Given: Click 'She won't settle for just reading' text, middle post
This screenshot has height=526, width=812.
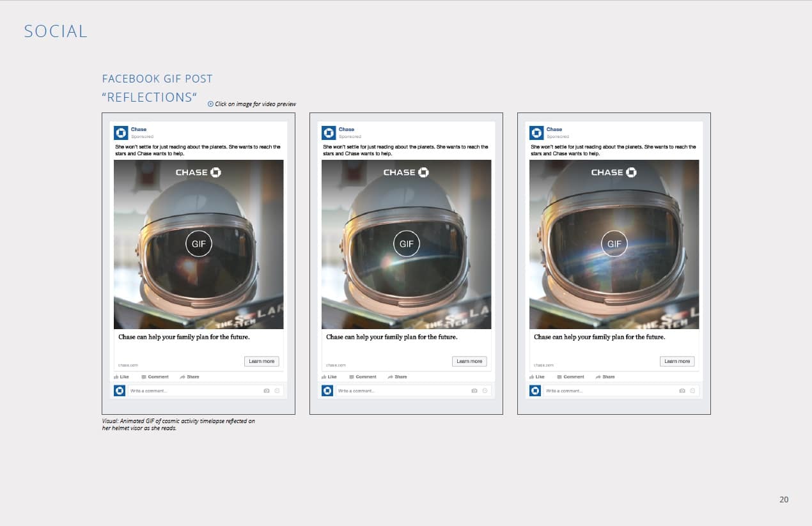Looking at the screenshot, I should 405,150.
